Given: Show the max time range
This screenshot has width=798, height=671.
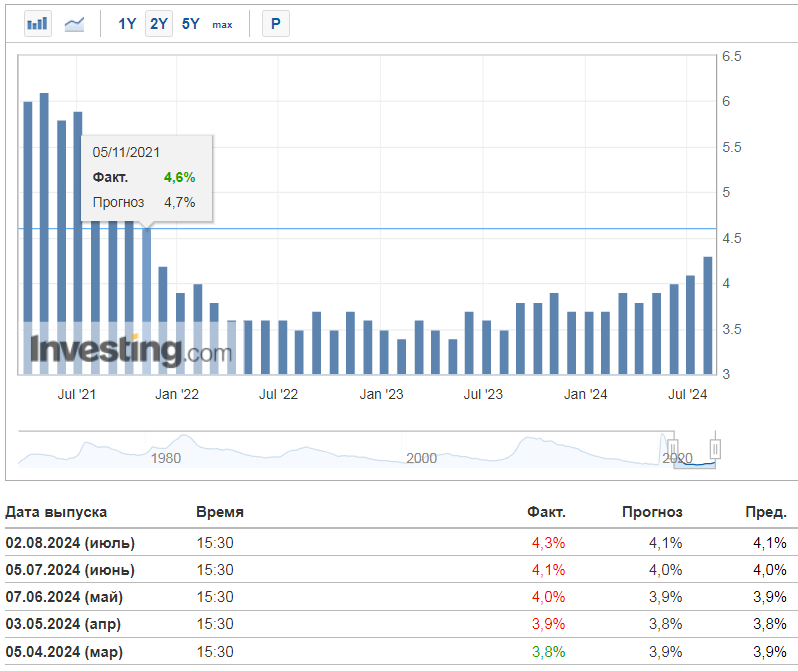Looking at the screenshot, I should pos(222,24).
